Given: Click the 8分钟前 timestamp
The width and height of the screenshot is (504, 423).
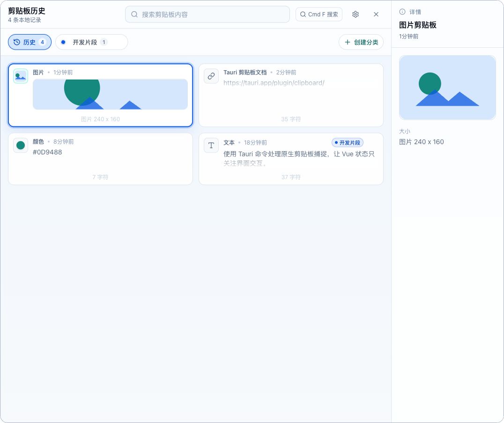Looking at the screenshot, I should (x=63, y=142).
